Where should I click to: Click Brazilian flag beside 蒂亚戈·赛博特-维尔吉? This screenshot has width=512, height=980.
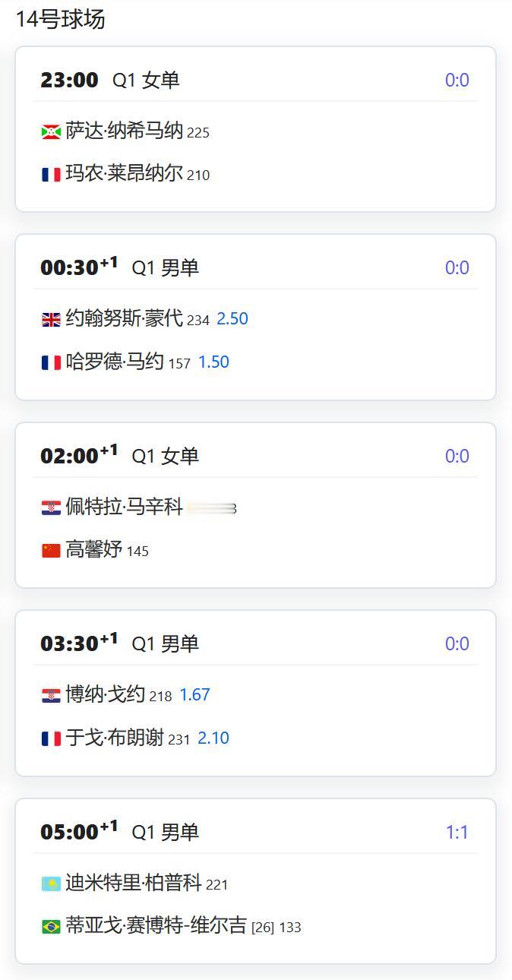51,927
